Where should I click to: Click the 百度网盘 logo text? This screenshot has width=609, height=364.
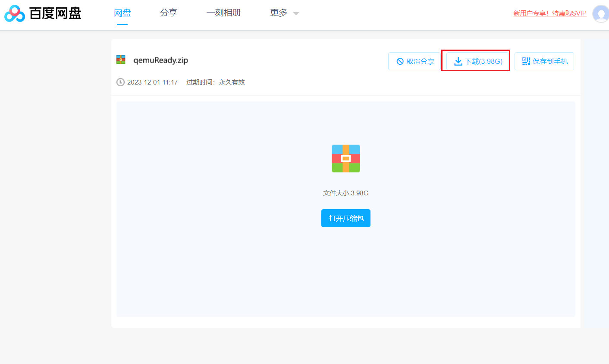coord(55,13)
